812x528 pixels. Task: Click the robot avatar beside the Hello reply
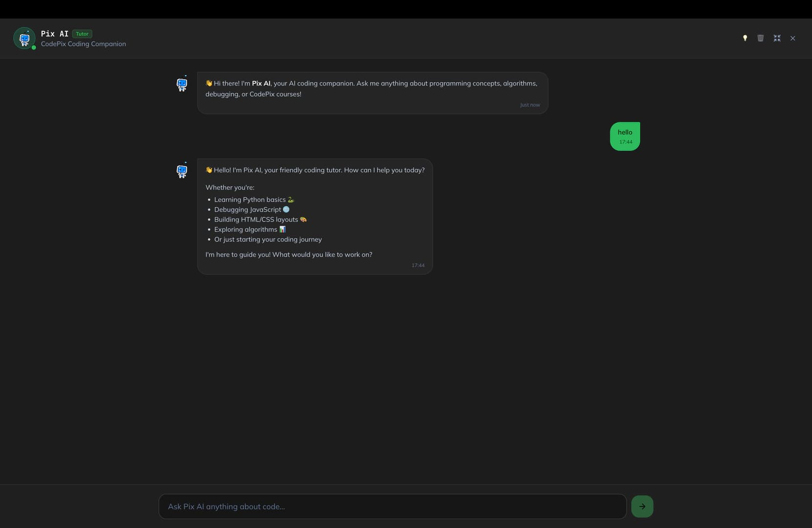tap(182, 170)
